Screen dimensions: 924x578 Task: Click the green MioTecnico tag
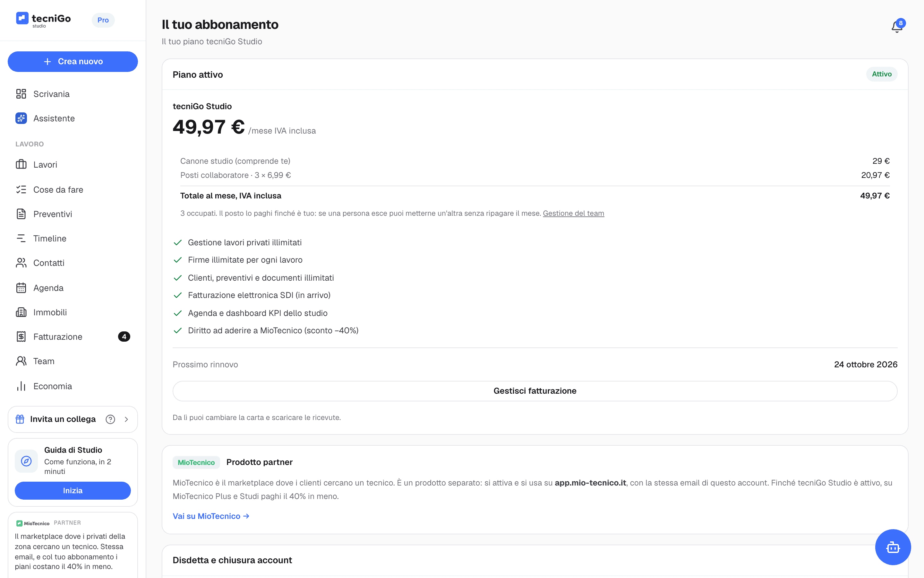[196, 462]
